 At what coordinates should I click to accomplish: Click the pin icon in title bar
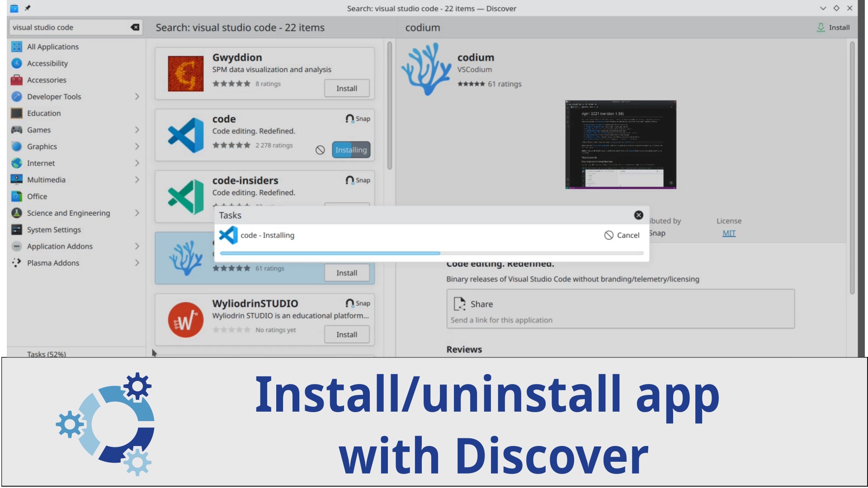28,8
